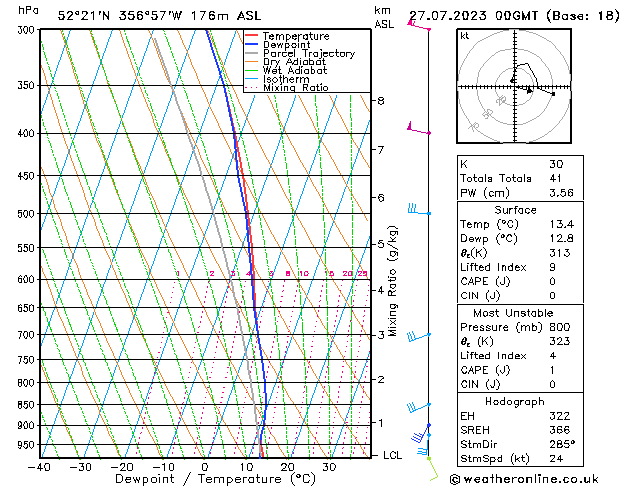The image size is (629, 486).
Task: Click the blue wind barb at 850 hPa
Action: click(419, 407)
